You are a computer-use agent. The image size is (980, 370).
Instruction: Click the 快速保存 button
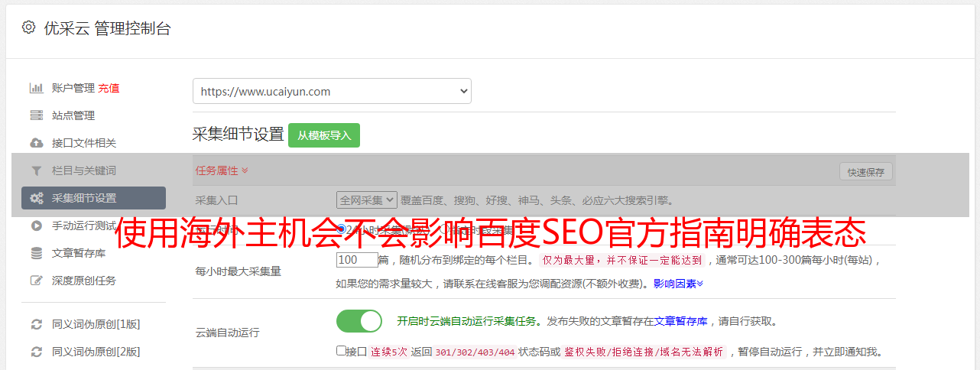[865, 172]
